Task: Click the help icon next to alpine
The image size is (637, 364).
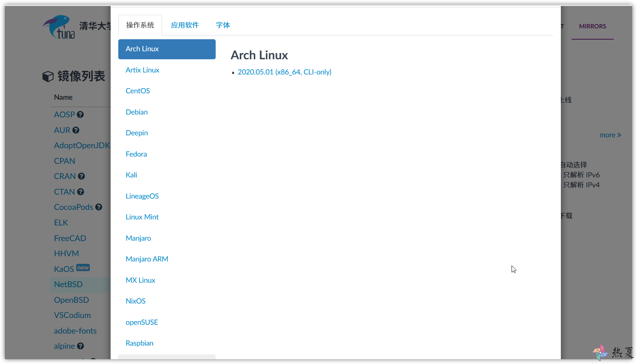Action: [80, 346]
